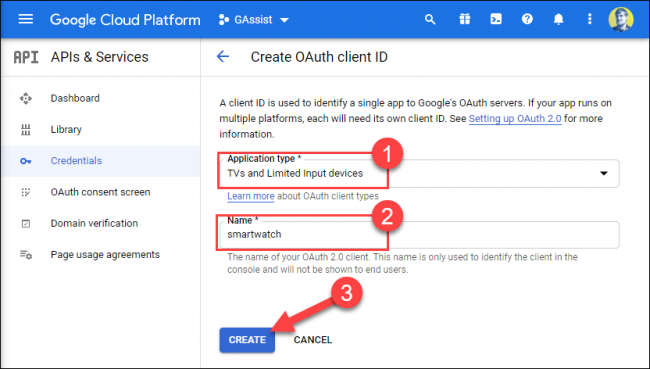Image resolution: width=650 pixels, height=369 pixels.
Task: Open Page usage agreements
Action: pos(101,255)
